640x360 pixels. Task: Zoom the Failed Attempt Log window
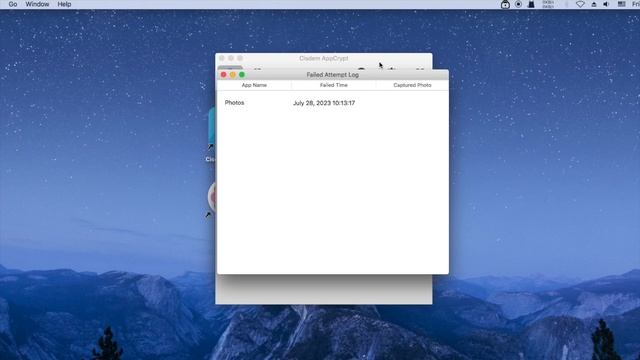pos(242,75)
